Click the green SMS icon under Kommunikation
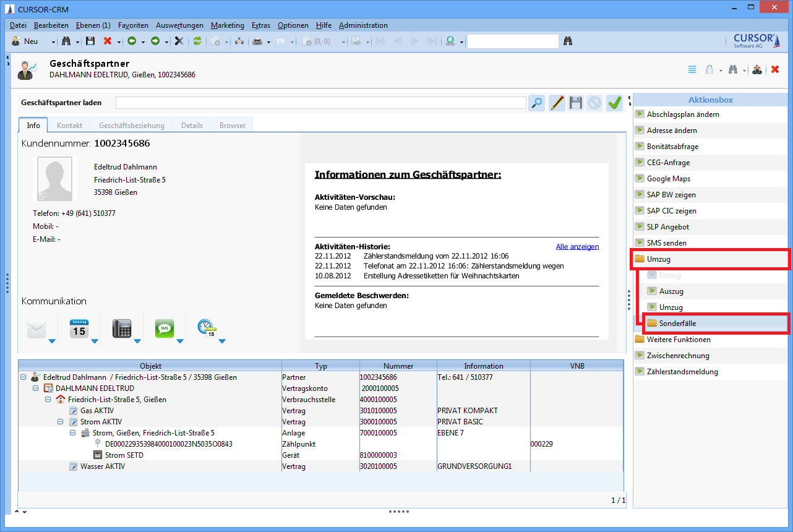Viewport: 793px width, 532px height. (165, 328)
